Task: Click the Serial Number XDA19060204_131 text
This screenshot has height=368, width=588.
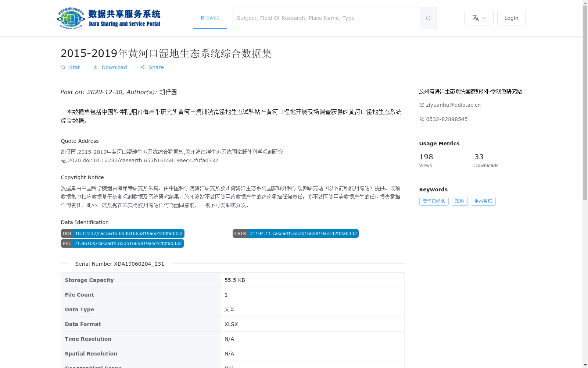Action: [120, 264]
